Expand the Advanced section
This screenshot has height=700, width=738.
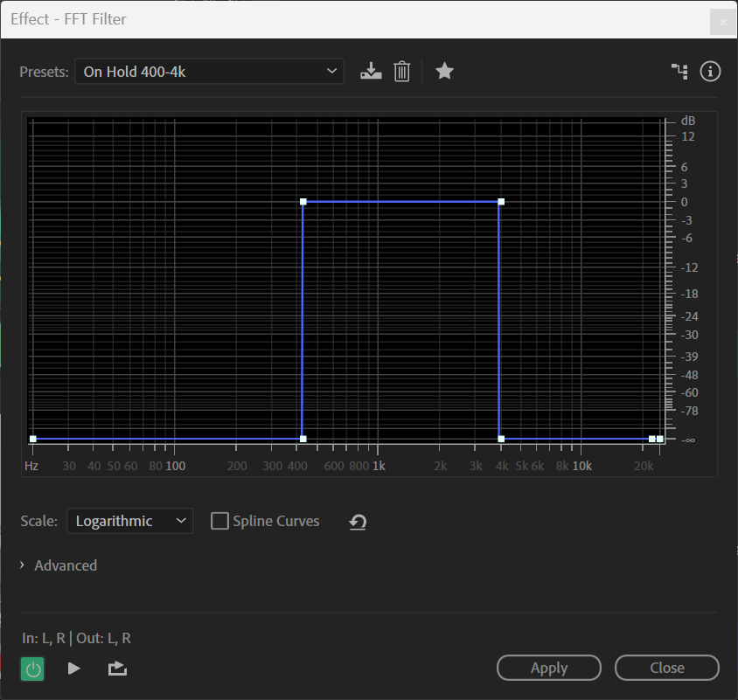58,565
